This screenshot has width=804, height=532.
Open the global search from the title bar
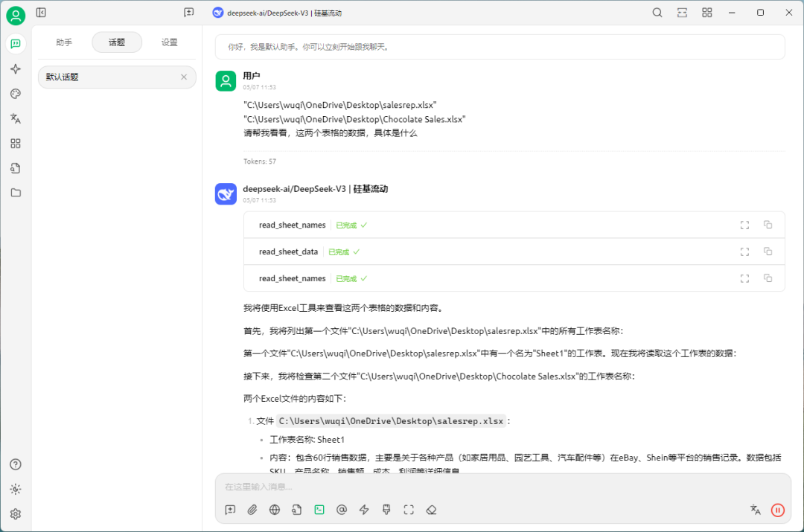(x=657, y=13)
